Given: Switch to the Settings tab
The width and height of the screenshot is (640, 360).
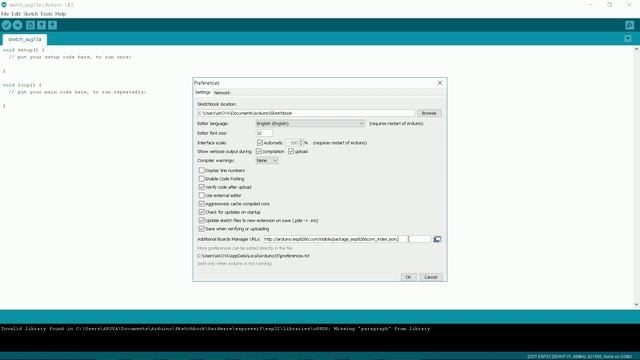Looking at the screenshot, I should coord(202,93).
